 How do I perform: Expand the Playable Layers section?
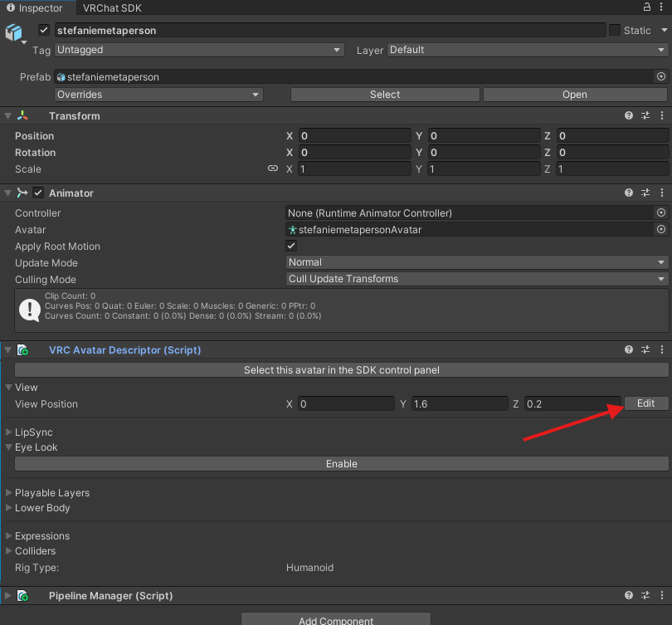[x=8, y=492]
